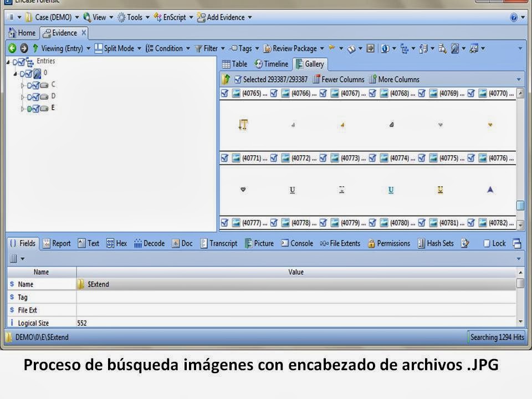532x399 pixels.
Task: Click the Case (DEMO) folder icon
Action: (29, 17)
